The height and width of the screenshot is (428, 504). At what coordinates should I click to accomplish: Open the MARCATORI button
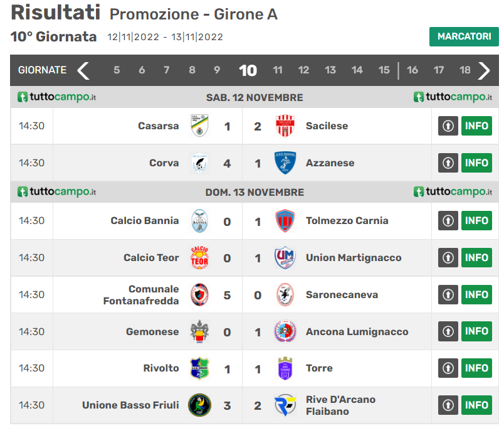point(464,36)
